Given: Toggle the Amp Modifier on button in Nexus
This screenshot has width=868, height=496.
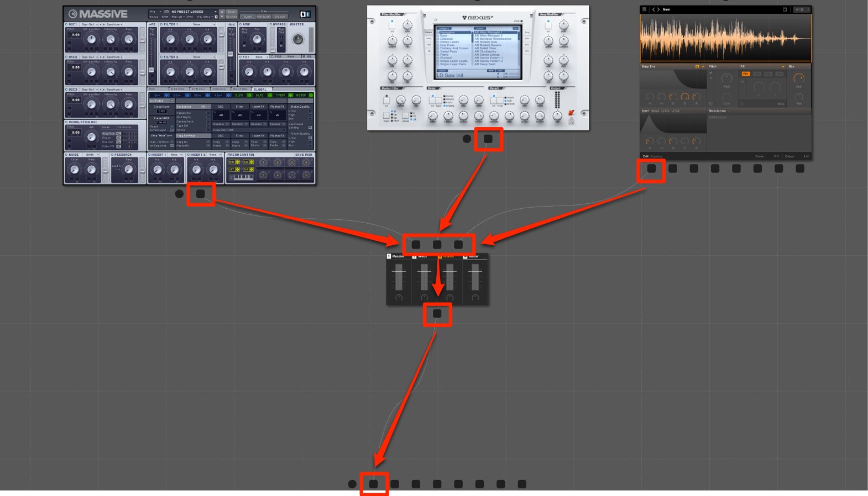Looking at the screenshot, I should (548, 26).
